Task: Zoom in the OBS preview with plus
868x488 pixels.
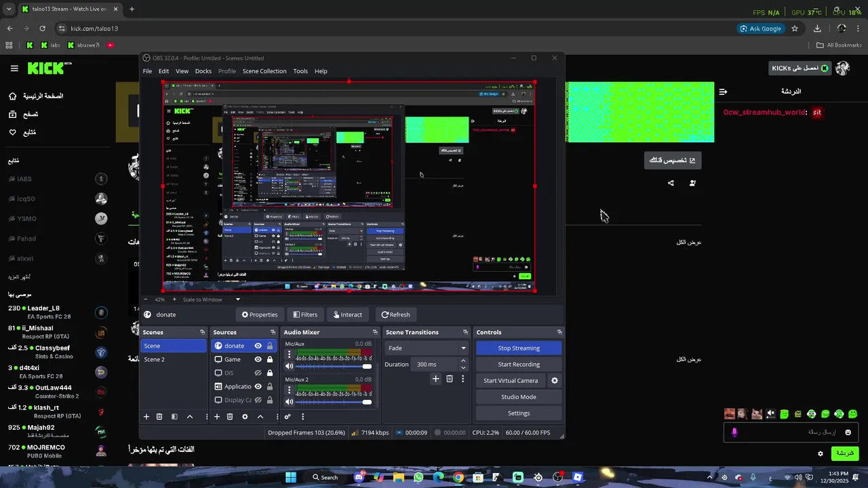Action: click(174, 300)
